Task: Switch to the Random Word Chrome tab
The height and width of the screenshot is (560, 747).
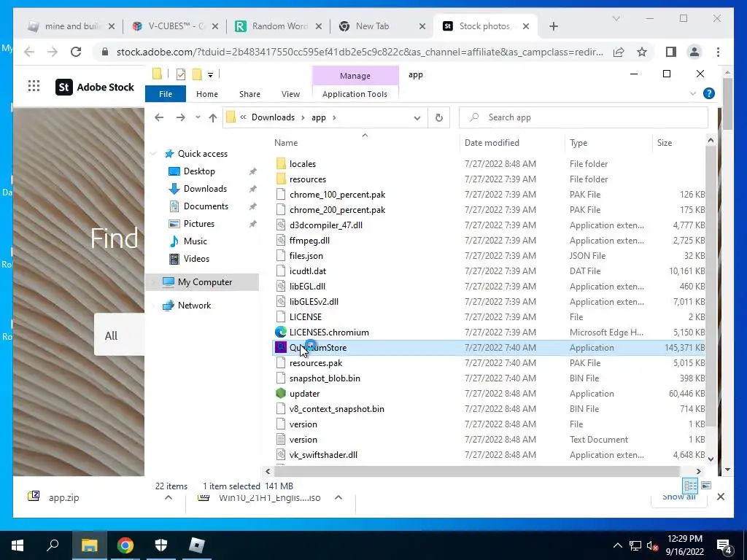Action: coord(279,26)
